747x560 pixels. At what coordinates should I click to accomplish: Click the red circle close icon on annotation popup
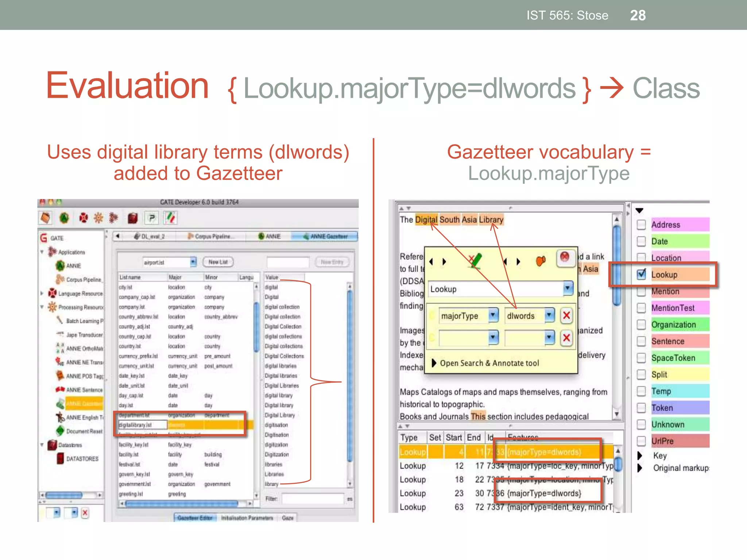(565, 257)
